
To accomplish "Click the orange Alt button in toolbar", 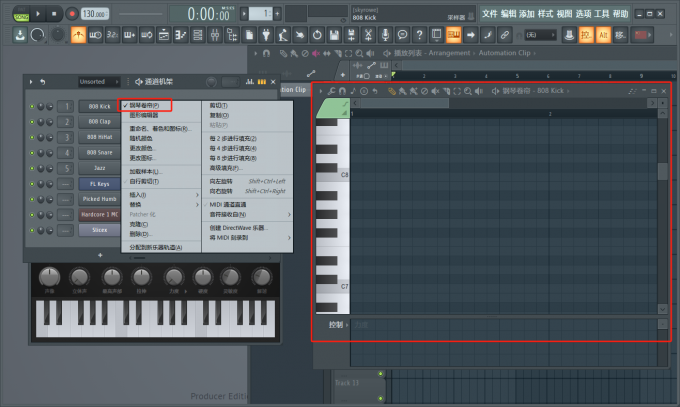I will tap(603, 35).
